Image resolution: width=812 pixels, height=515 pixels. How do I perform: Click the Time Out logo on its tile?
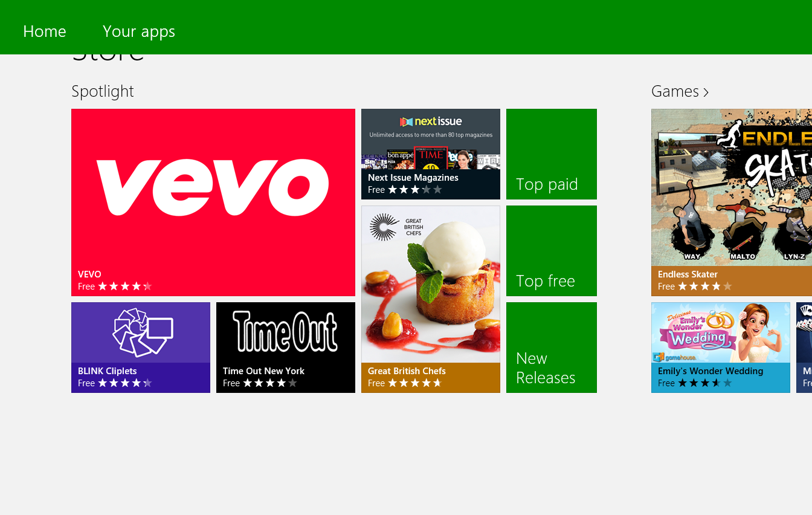coord(285,332)
